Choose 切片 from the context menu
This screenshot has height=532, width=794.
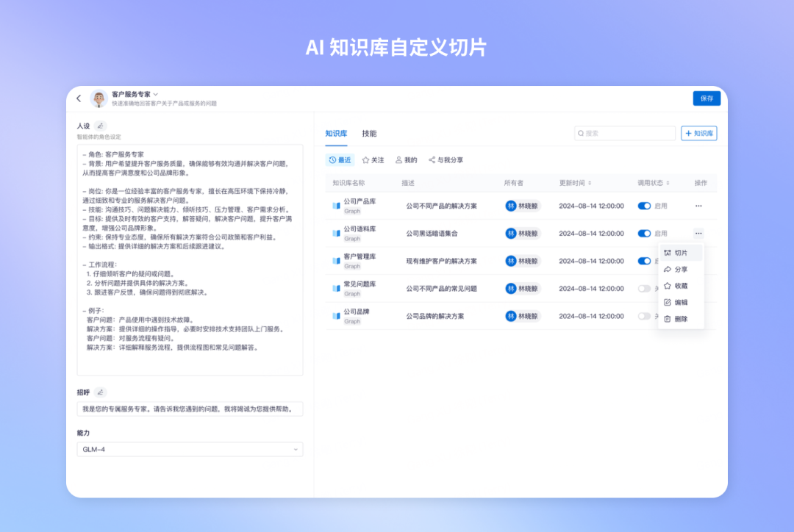[x=681, y=253]
